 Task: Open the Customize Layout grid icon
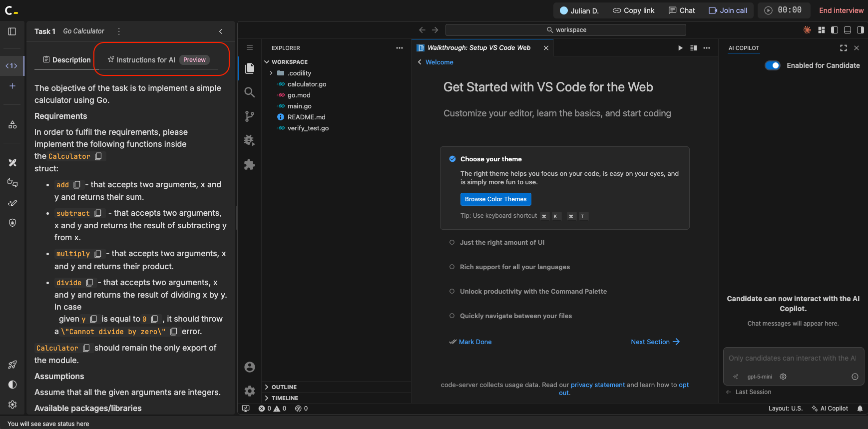click(822, 30)
